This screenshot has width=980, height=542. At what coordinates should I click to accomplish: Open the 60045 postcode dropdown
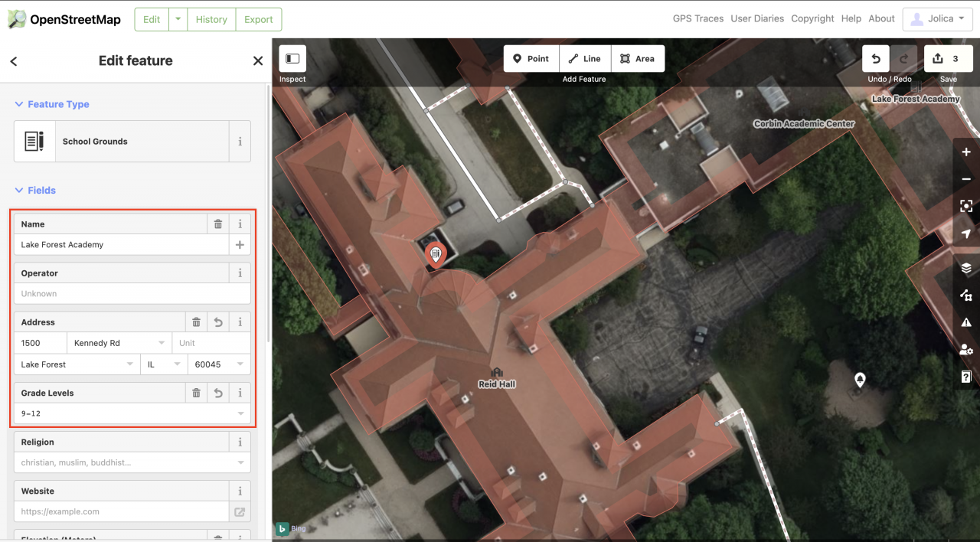pyautogui.click(x=241, y=364)
